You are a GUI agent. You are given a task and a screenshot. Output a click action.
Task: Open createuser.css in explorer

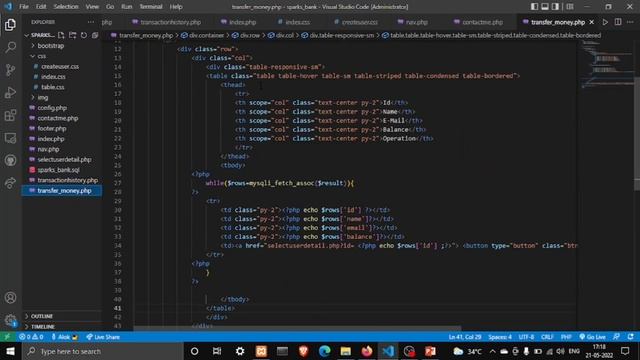(60, 66)
